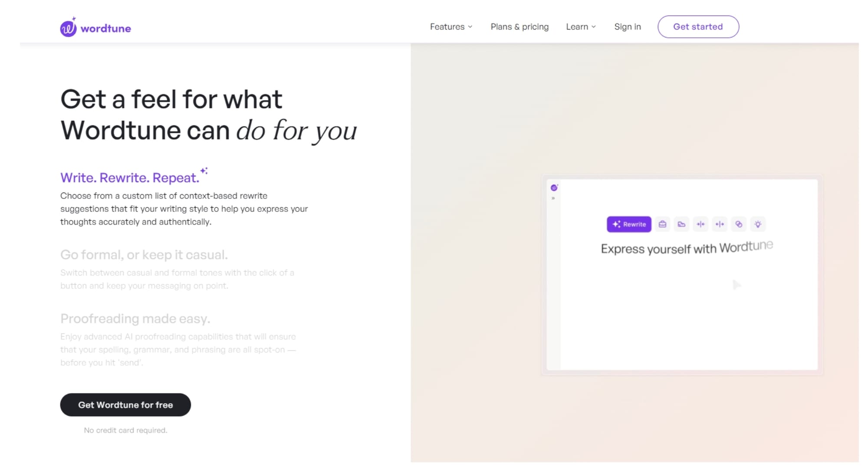The height and width of the screenshot is (470, 868).
Task: Open the Features dropdown menu
Action: 451,27
